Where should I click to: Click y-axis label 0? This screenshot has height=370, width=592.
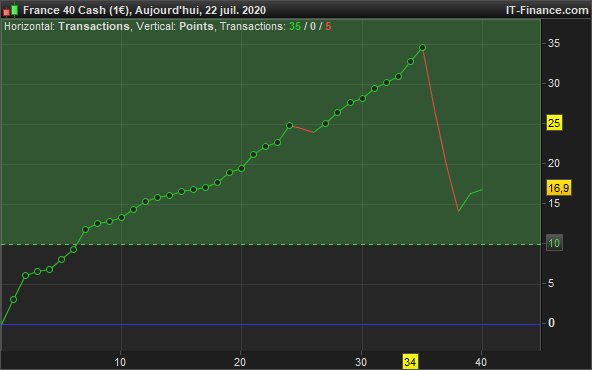pyautogui.click(x=551, y=323)
